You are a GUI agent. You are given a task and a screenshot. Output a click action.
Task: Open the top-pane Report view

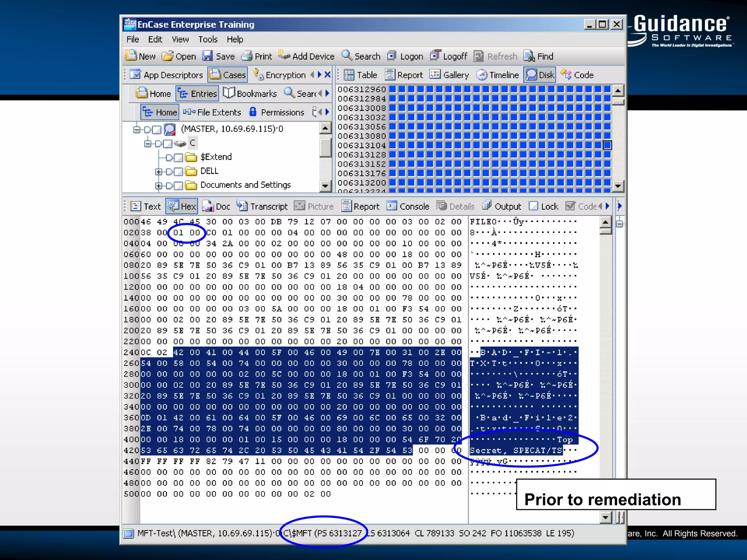(x=404, y=75)
